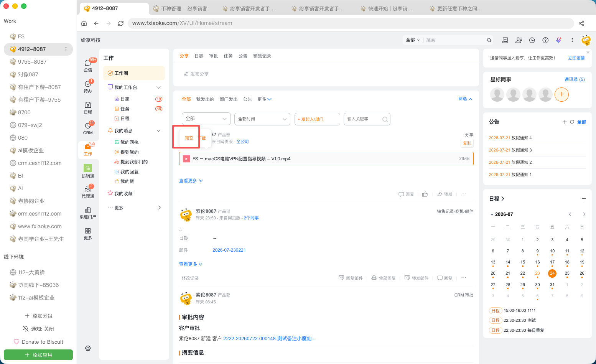
Task: Go to the previous month in calendar
Action: tap(570, 214)
